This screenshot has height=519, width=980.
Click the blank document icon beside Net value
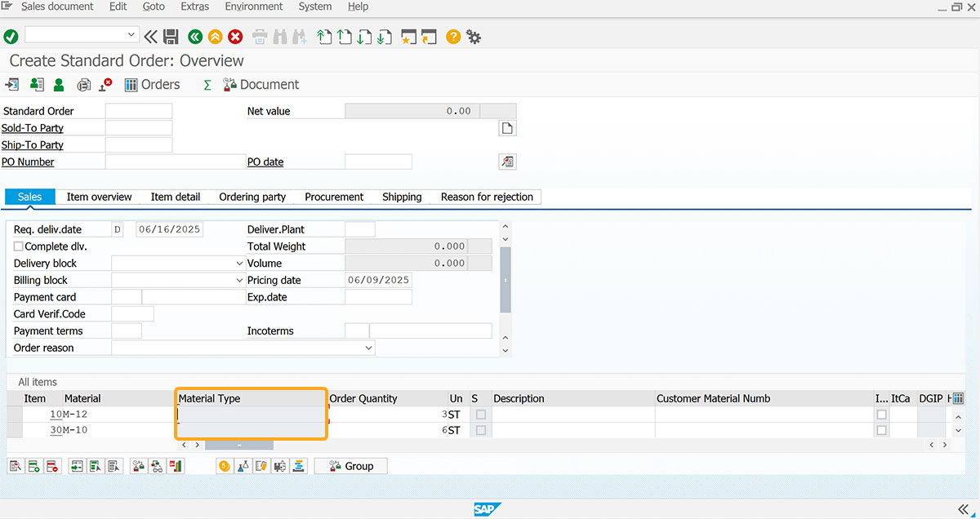(x=507, y=128)
